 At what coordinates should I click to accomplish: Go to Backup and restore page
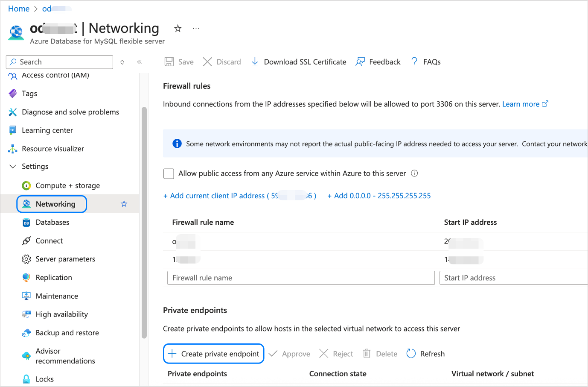tap(67, 333)
